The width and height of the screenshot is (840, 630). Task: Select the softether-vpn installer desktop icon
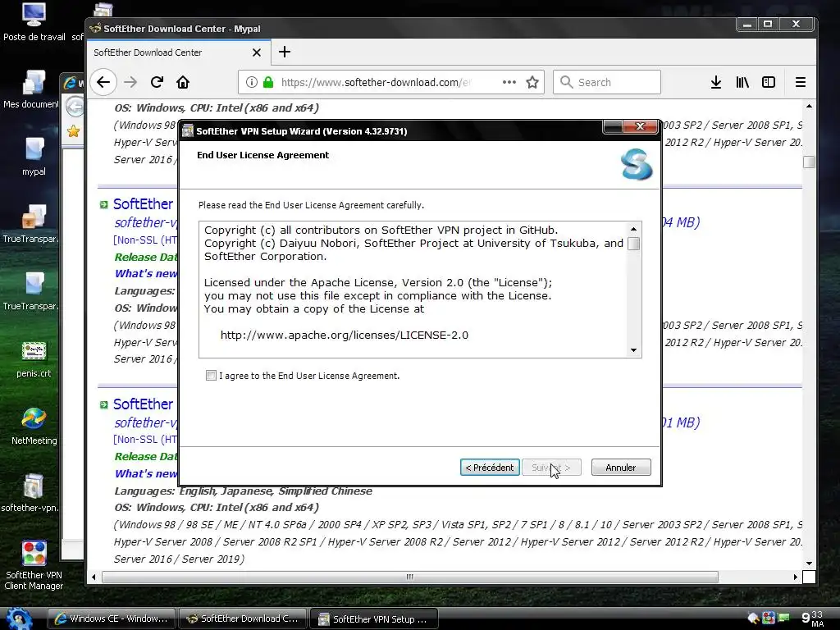(x=31, y=493)
